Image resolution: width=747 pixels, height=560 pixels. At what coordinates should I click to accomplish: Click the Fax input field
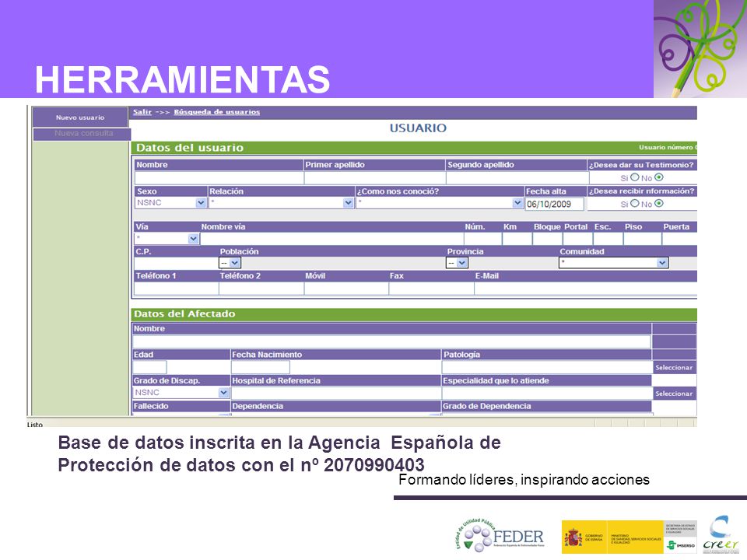432,288
